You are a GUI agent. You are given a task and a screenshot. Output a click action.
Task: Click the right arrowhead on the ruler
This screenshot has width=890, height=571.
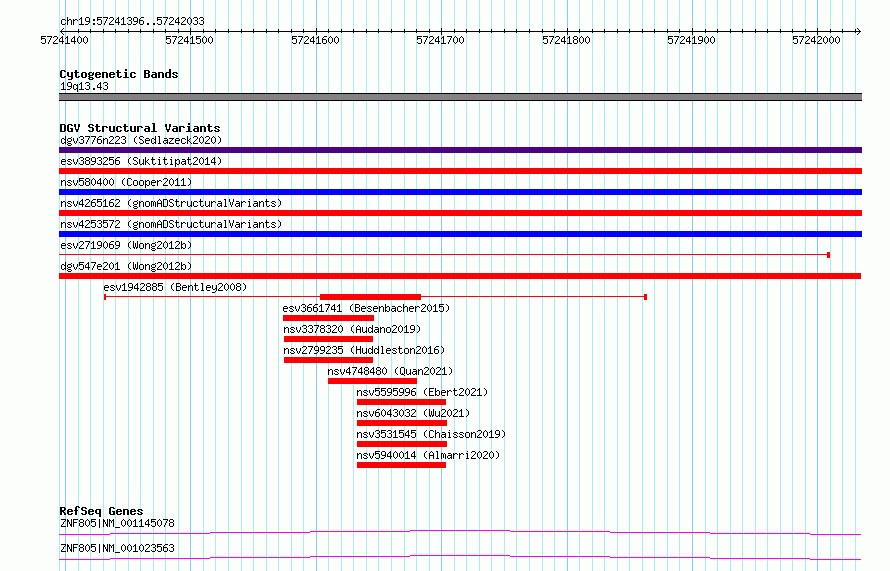point(859,31)
